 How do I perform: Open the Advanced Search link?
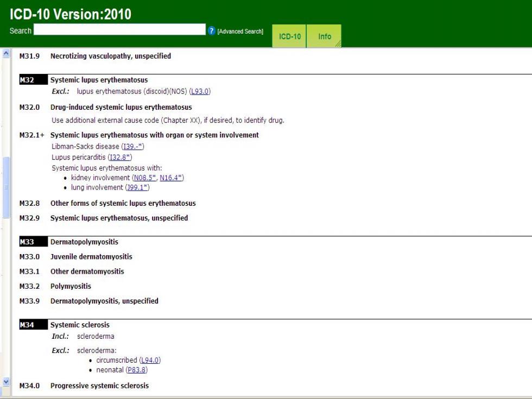(x=240, y=31)
